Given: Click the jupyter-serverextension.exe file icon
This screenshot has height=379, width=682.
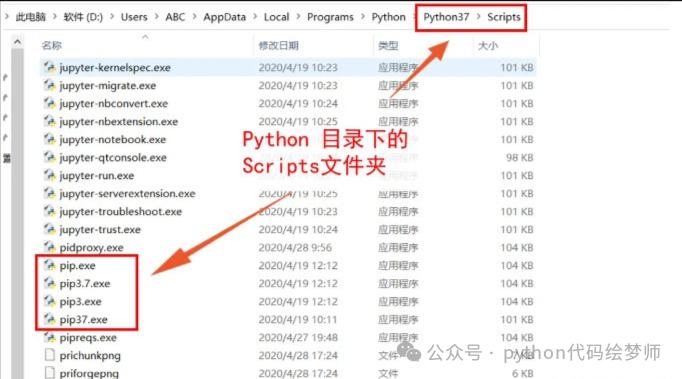Looking at the screenshot, I should (x=50, y=193).
